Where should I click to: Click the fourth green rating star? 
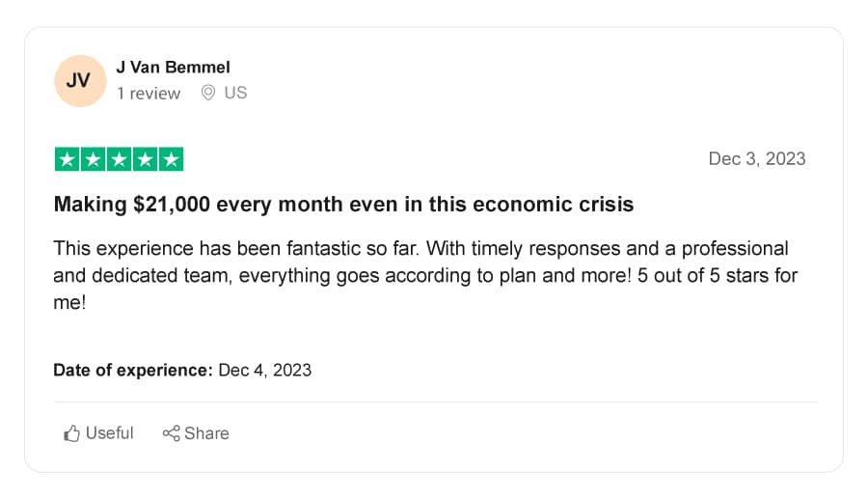[x=145, y=159]
